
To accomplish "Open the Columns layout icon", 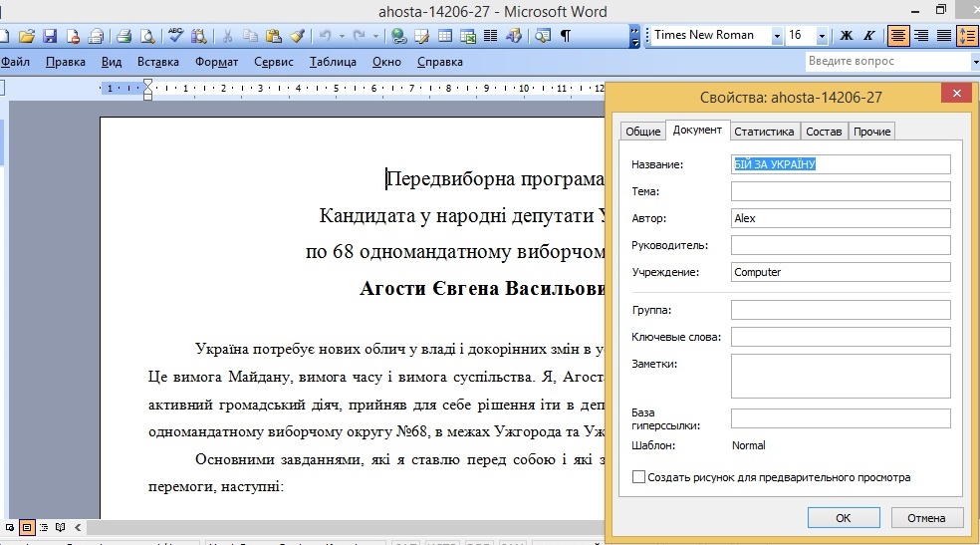I will pyautogui.click(x=491, y=36).
